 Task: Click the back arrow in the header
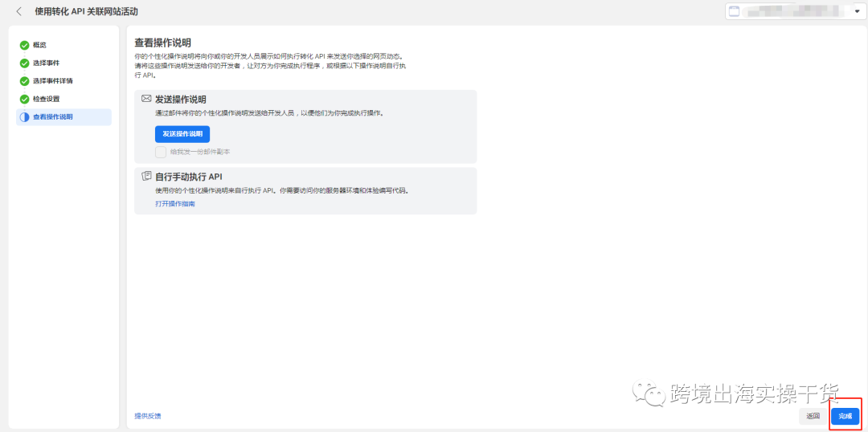pyautogui.click(x=19, y=11)
